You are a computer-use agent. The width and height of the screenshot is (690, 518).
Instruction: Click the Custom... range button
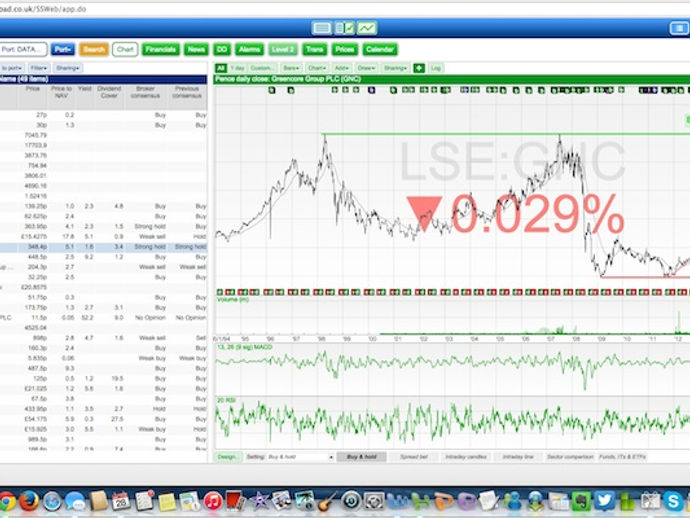click(x=262, y=68)
